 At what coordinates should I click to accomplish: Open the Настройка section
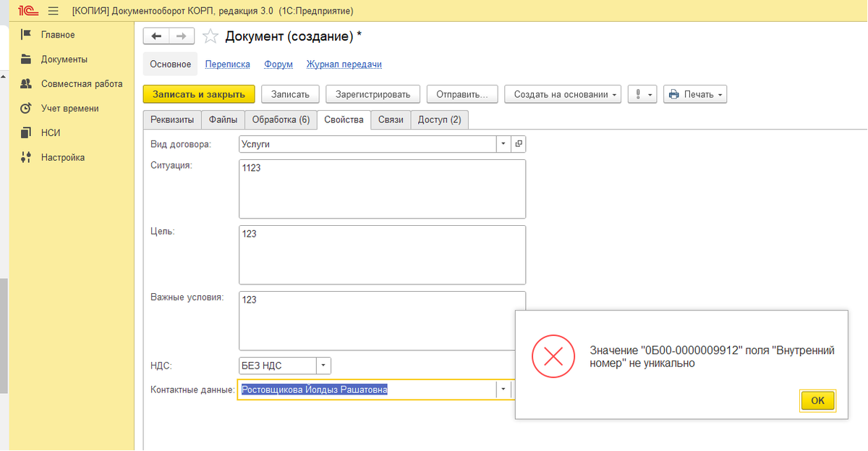62,157
